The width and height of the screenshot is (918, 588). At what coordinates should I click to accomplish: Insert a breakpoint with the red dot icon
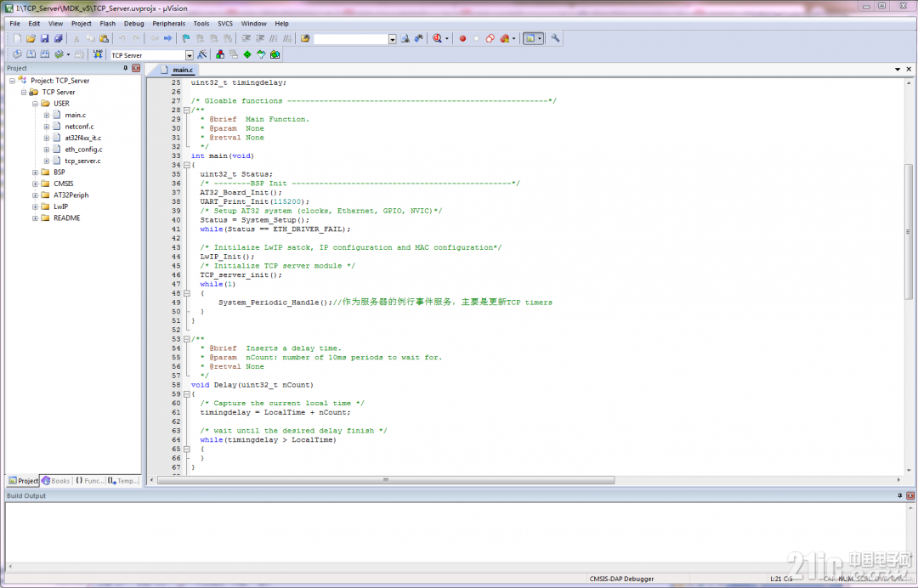click(x=462, y=38)
